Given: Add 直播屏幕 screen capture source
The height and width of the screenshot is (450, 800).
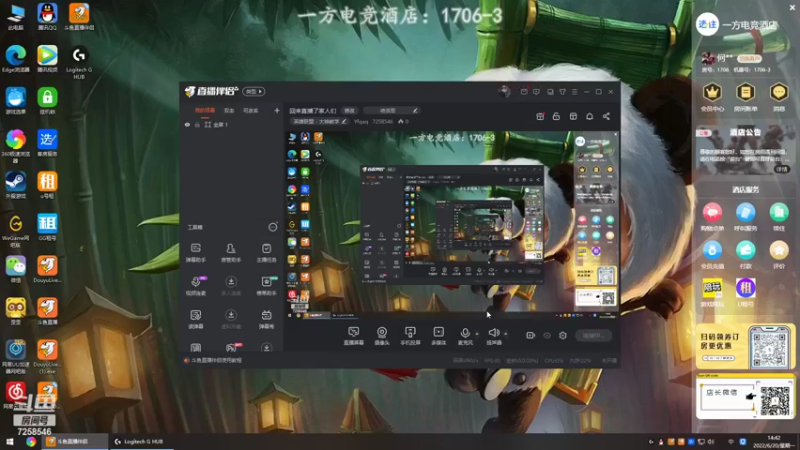Looking at the screenshot, I should (354, 336).
